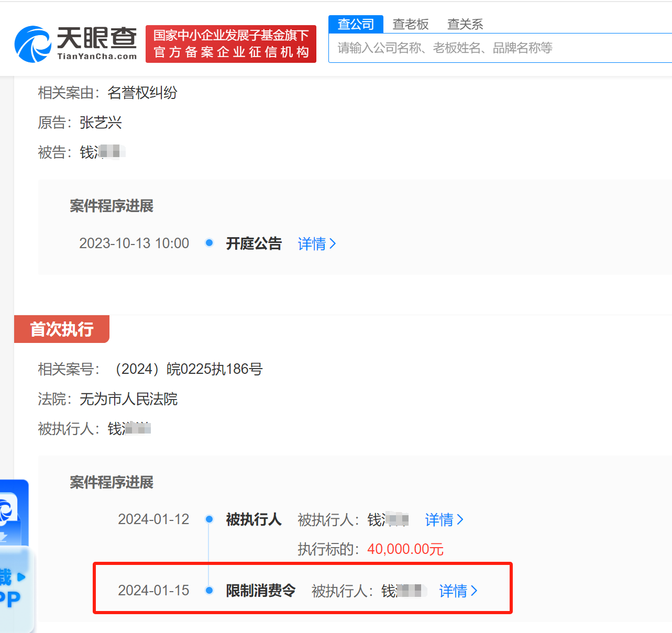Click the court name 无为市人民法院
672x633 pixels.
129,399
